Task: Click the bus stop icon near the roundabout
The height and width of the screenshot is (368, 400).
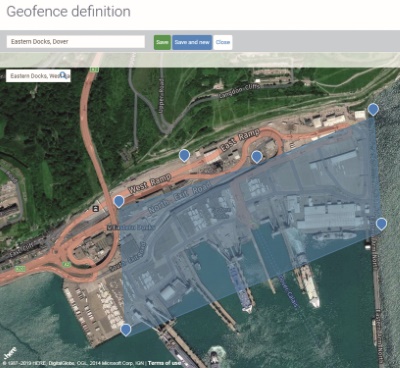Action: pos(96,209)
